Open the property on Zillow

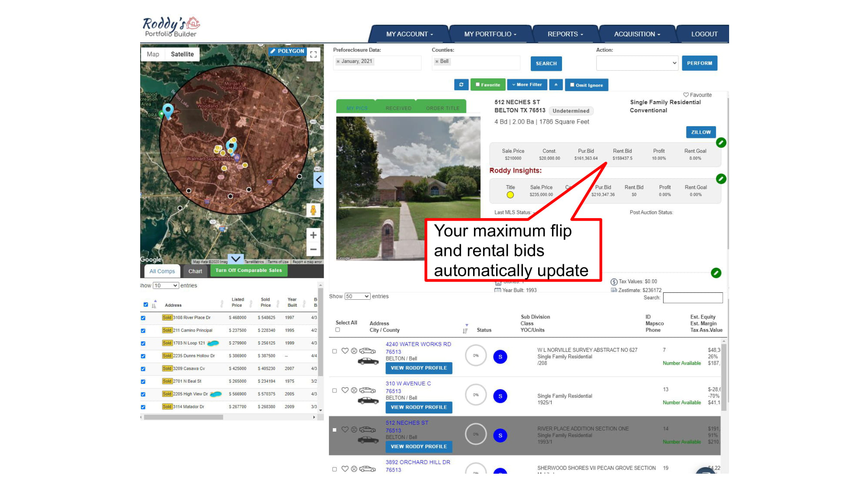[701, 132]
